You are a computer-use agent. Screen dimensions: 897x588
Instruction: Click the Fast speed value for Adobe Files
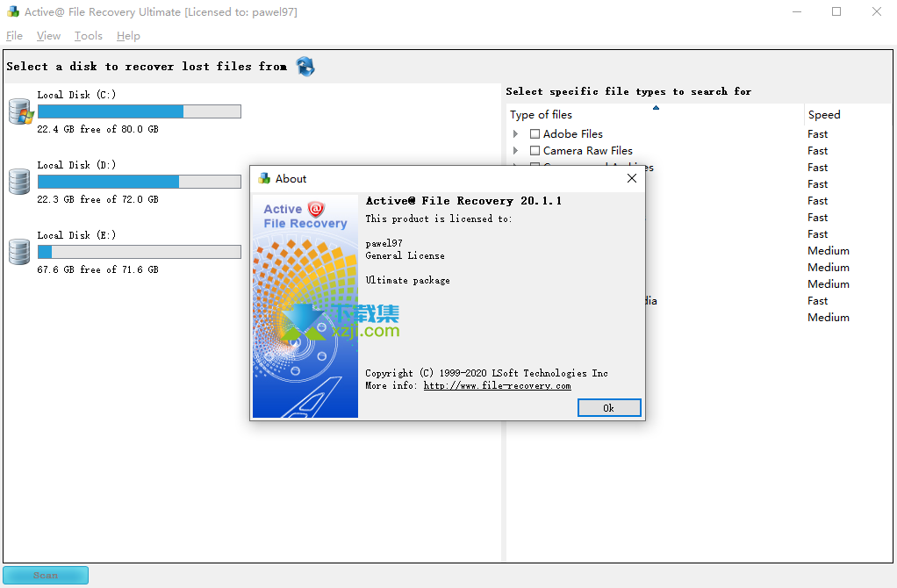(817, 134)
